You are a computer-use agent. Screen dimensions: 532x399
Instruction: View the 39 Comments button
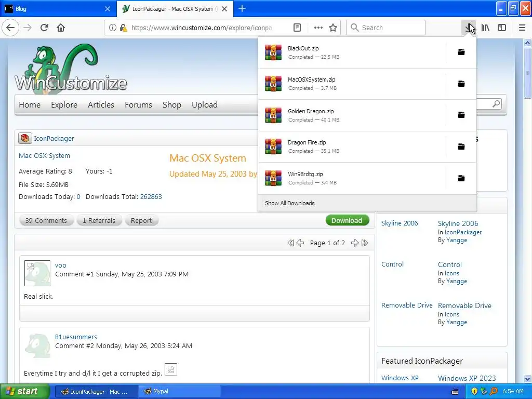point(46,220)
